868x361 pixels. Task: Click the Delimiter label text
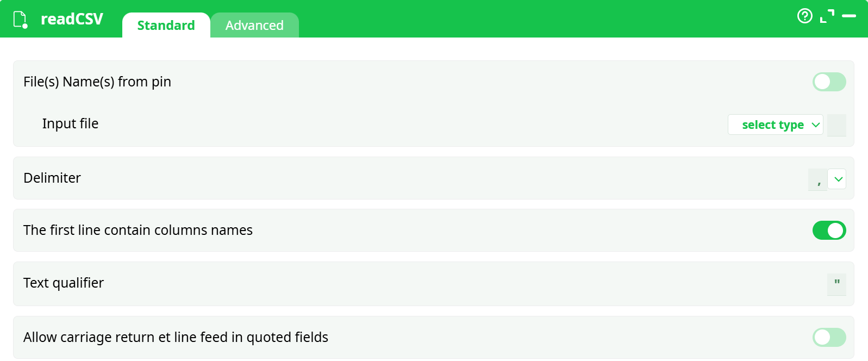tap(52, 178)
